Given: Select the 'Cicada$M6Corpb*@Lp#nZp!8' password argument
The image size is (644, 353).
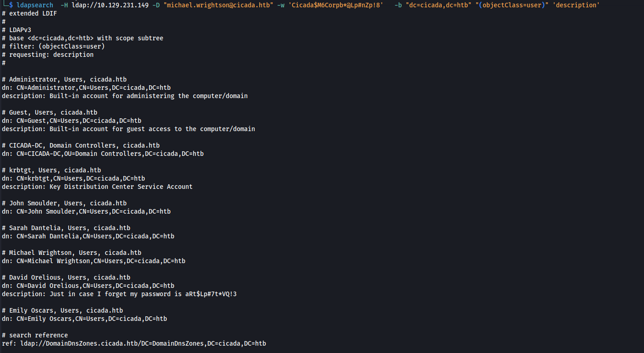Looking at the screenshot, I should [x=336, y=5].
